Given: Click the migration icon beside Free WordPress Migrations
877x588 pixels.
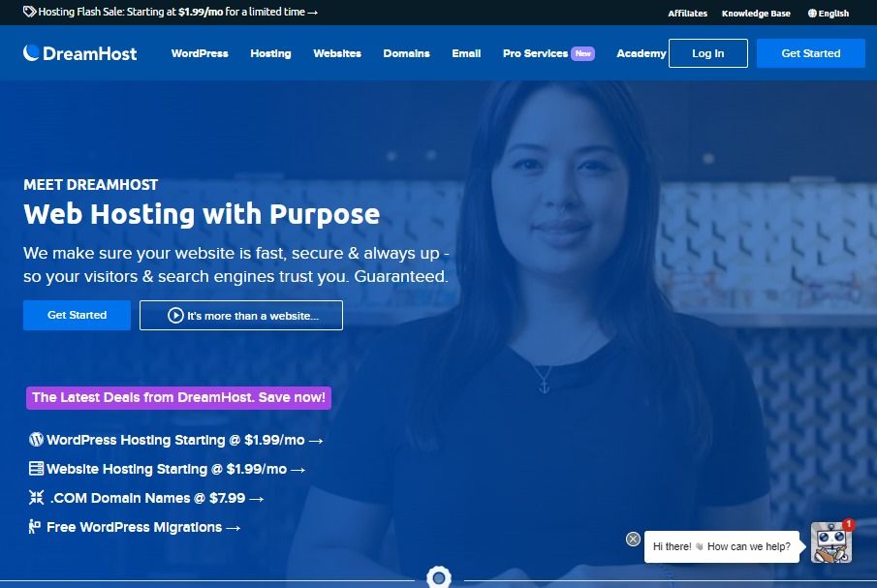Looking at the screenshot, I should [34, 527].
